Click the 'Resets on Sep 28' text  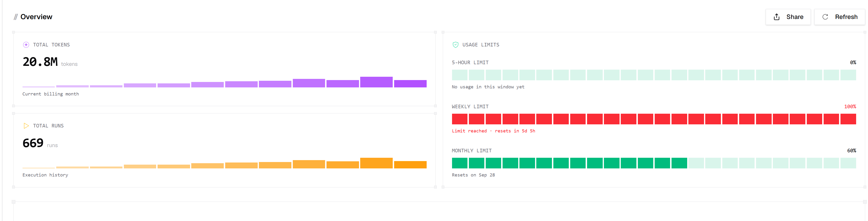(473, 175)
